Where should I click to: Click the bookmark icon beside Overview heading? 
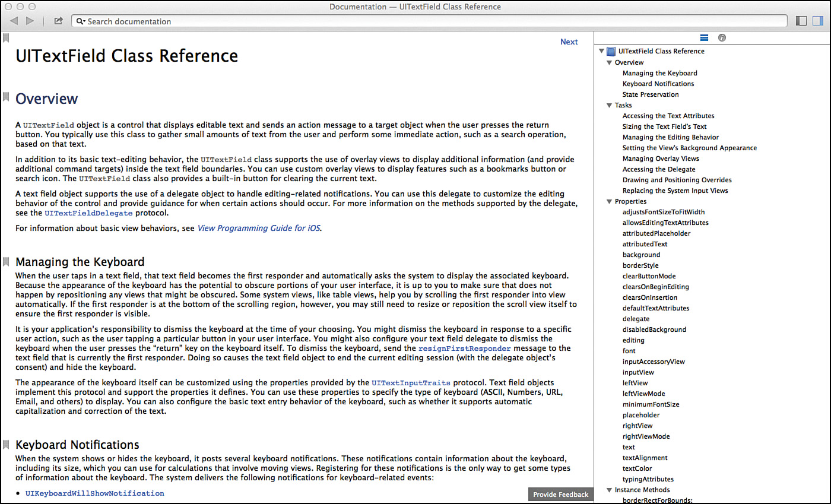click(6, 96)
